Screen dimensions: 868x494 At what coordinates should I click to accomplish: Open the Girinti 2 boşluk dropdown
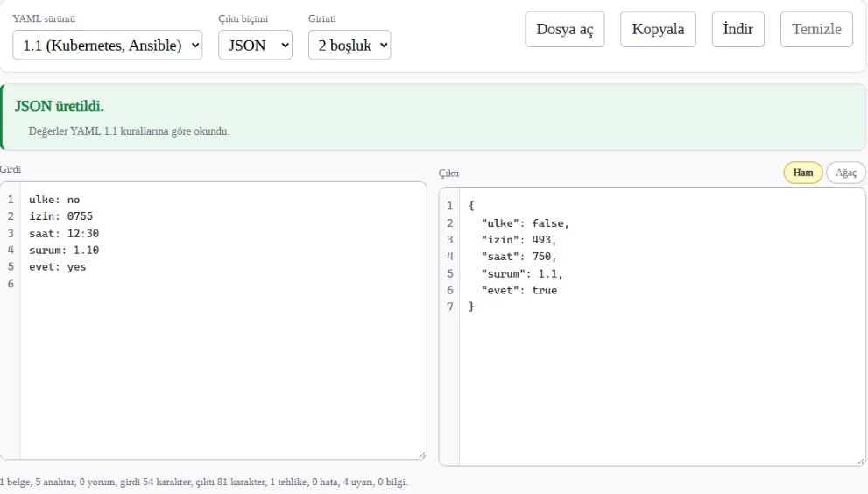point(349,45)
